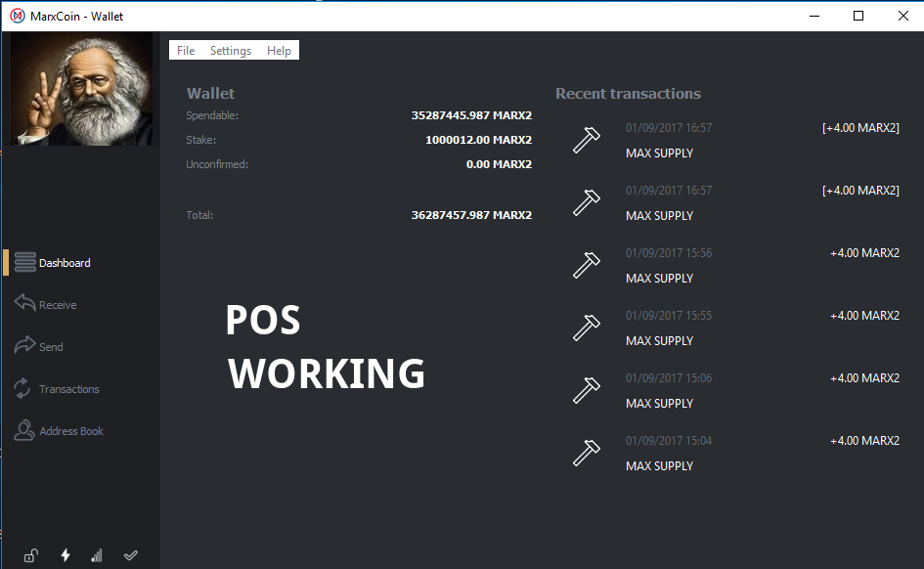Viewport: 924px width, 569px height.
Task: Click hammer icon of 15:56 transaction
Action: click(x=586, y=265)
